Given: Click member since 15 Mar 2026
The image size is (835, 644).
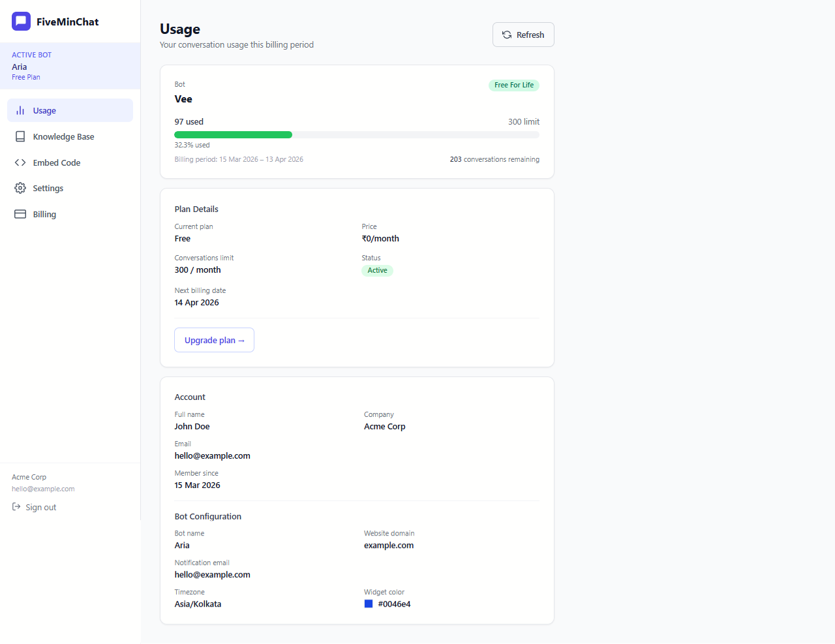Looking at the screenshot, I should coord(197,485).
